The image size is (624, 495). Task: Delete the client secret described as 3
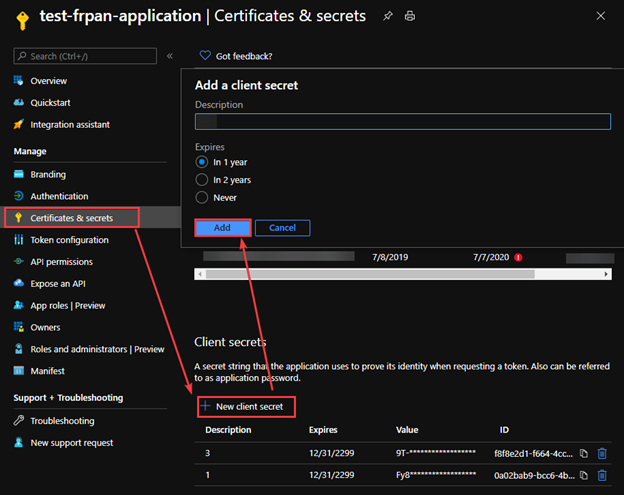pyautogui.click(x=602, y=453)
